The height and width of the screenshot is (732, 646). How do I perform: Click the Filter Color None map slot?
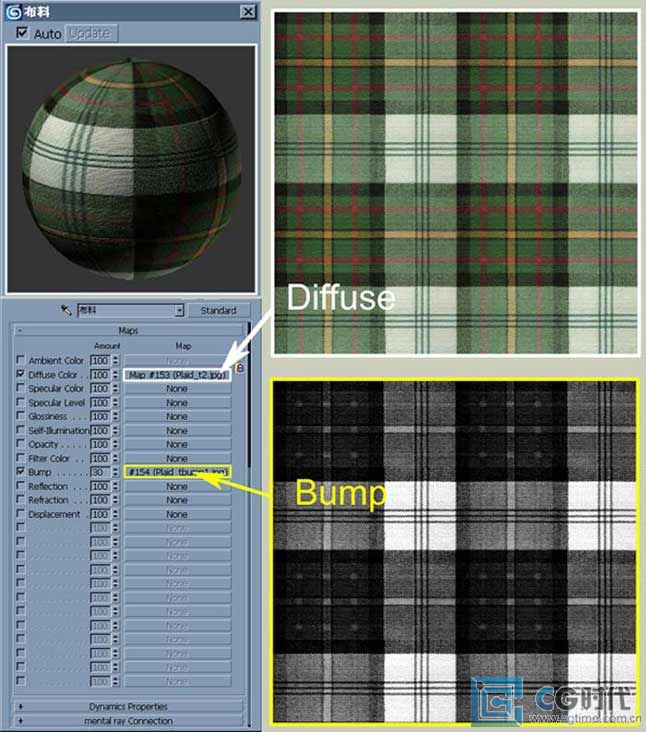click(177, 458)
